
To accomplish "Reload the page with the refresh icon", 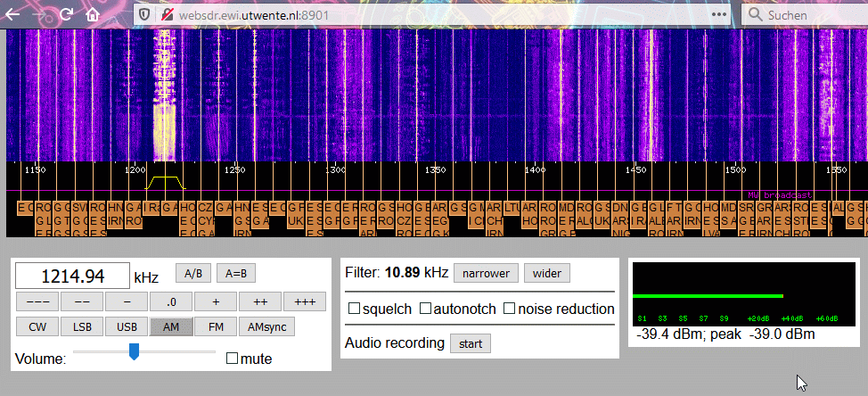I will click(x=67, y=14).
